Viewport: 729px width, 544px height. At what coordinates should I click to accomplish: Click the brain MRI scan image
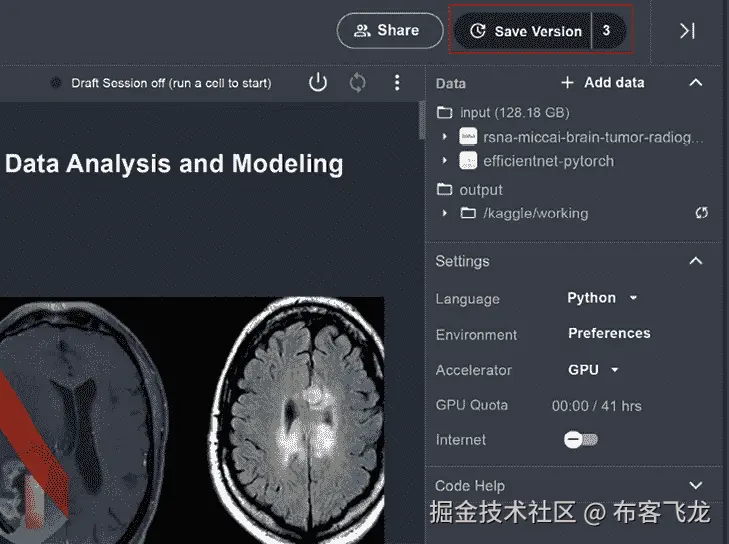click(192, 420)
